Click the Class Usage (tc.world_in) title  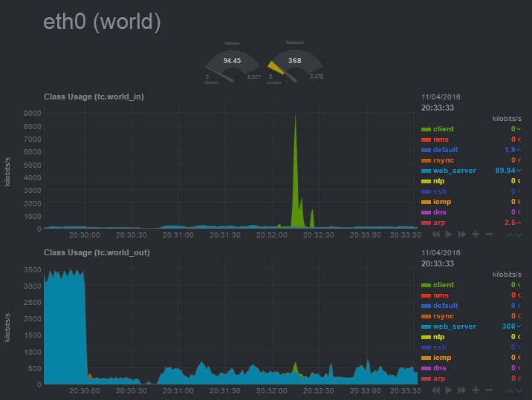[94, 96]
